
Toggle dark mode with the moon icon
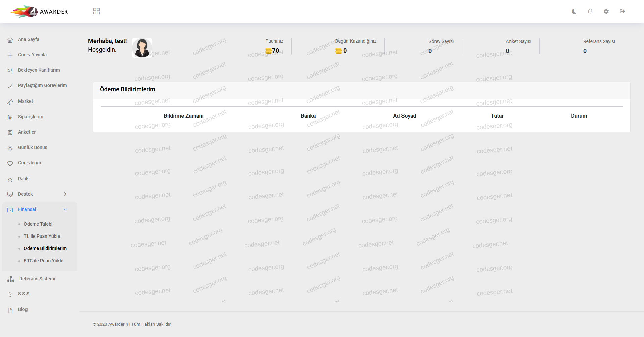tap(574, 11)
